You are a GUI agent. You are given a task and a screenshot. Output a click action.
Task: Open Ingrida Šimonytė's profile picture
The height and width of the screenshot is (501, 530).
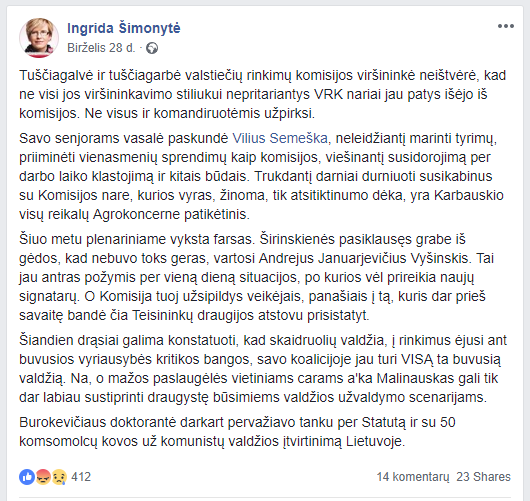(39, 38)
